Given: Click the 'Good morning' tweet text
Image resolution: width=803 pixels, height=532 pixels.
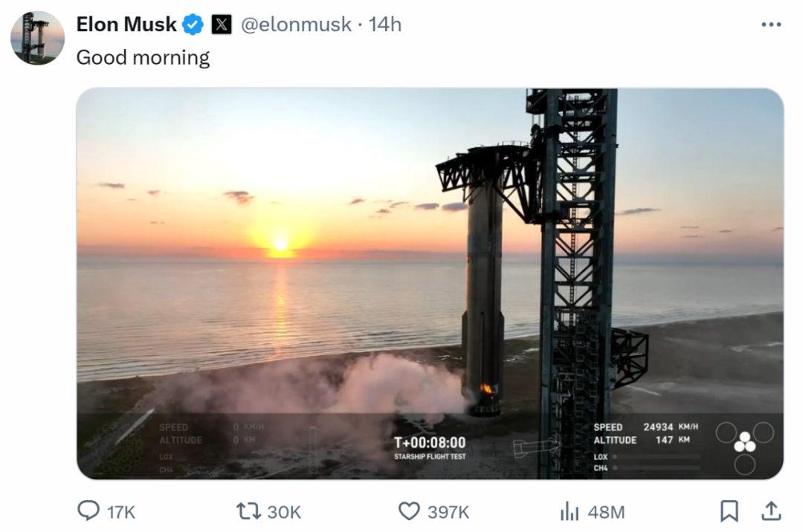Looking at the screenshot, I should (142, 56).
